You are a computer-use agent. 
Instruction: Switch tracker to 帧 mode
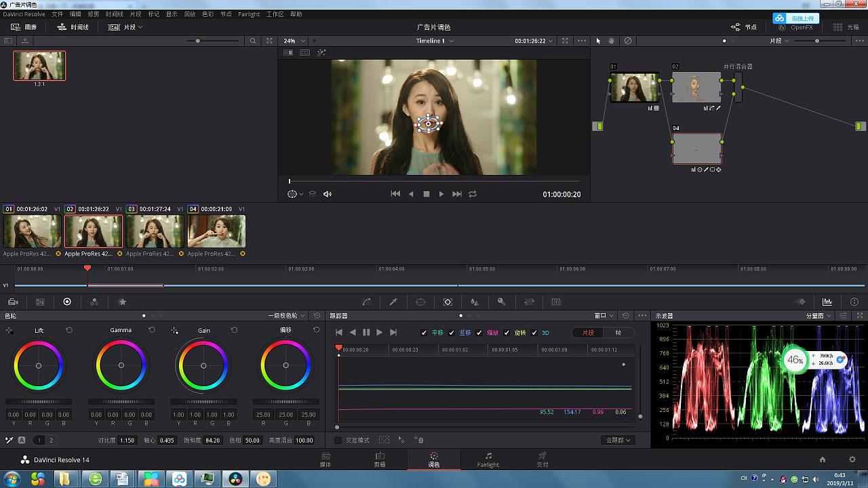(x=618, y=333)
